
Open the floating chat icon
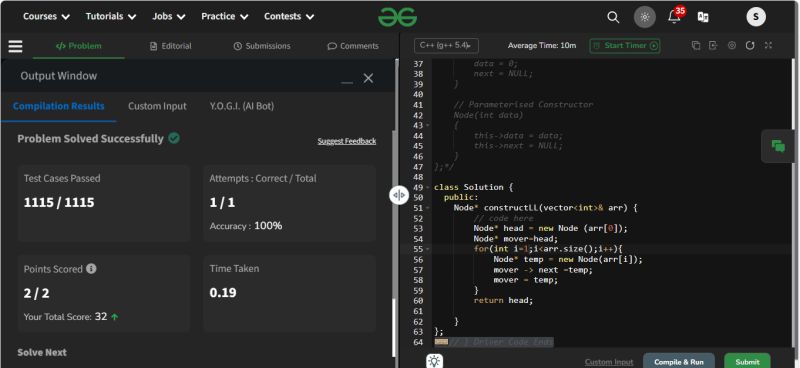pos(778,146)
